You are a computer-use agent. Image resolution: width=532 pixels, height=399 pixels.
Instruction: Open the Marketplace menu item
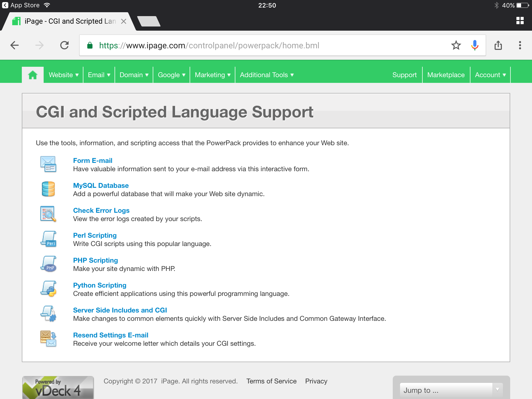(x=446, y=75)
